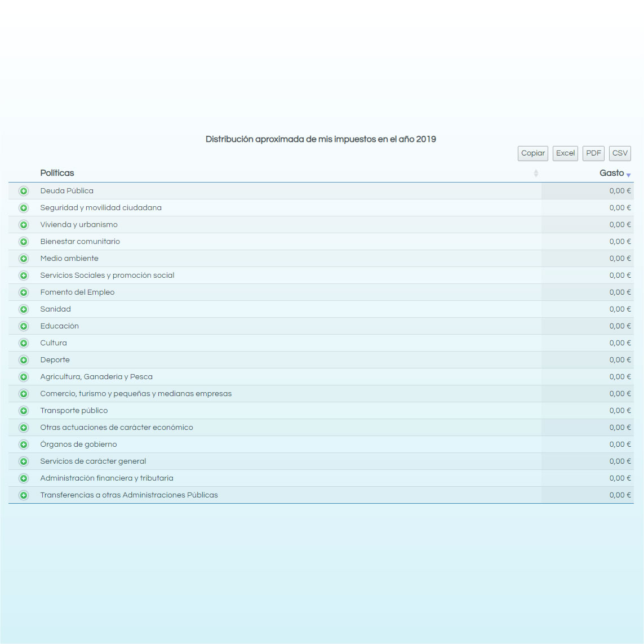644x644 pixels.
Task: Open details for Órganos de gobierno
Action: (x=24, y=445)
